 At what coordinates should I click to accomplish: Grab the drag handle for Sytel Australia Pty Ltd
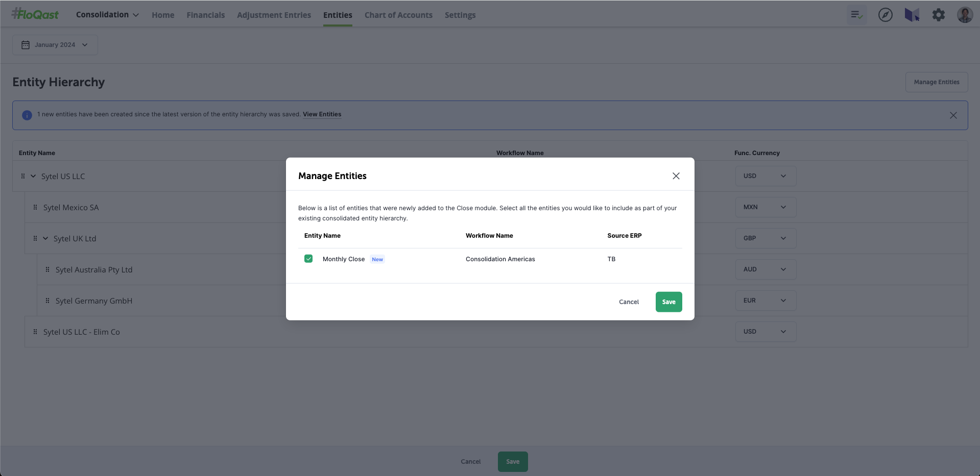tap(47, 269)
